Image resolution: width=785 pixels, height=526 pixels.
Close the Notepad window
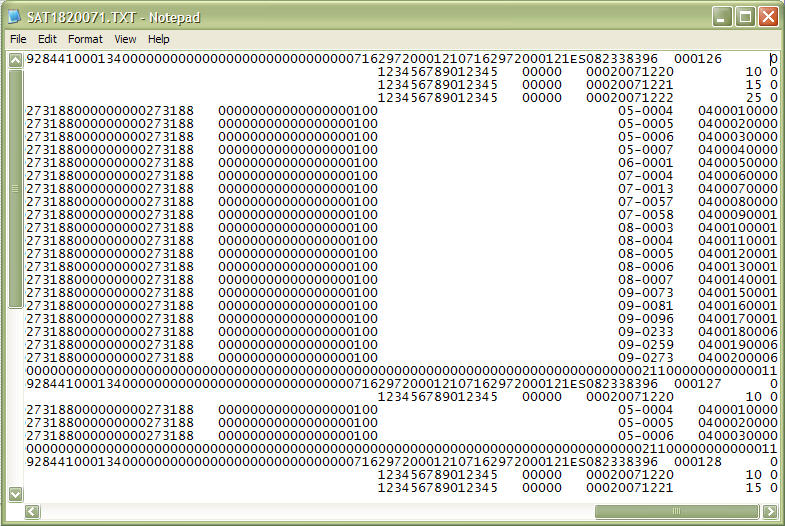click(768, 17)
